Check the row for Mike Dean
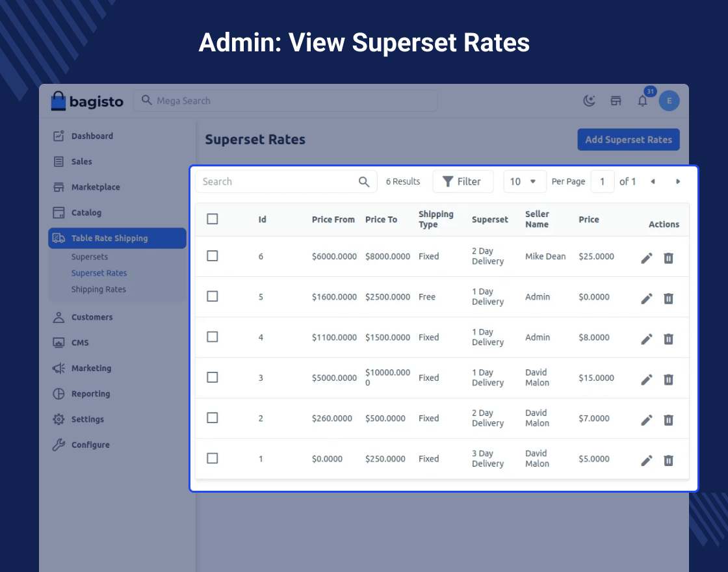The image size is (728, 572). pyautogui.click(x=213, y=256)
